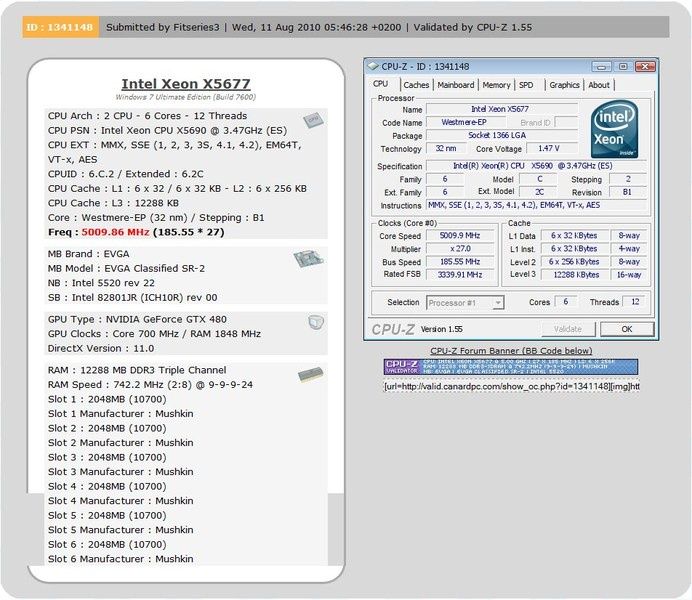Click the CPU-Z Forum Banner link

[x=511, y=351]
